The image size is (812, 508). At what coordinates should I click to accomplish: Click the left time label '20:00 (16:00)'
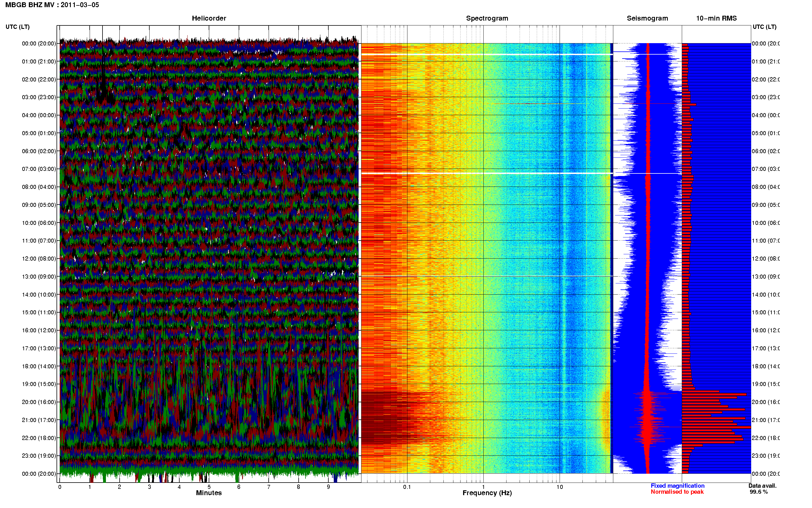39,402
